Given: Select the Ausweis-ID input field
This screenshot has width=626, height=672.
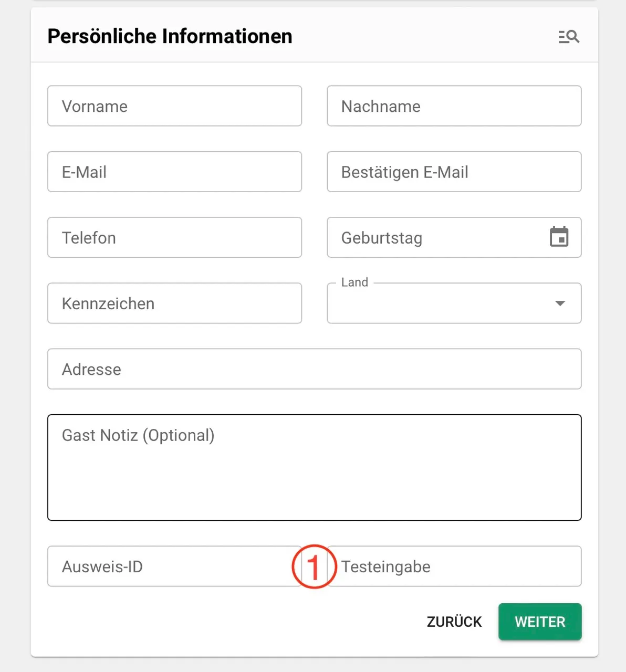Looking at the screenshot, I should [x=168, y=566].
